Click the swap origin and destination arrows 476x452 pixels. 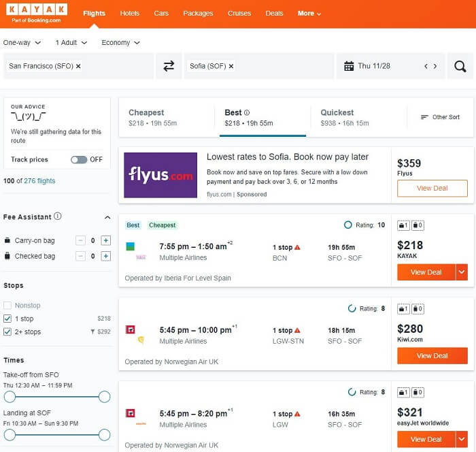169,66
